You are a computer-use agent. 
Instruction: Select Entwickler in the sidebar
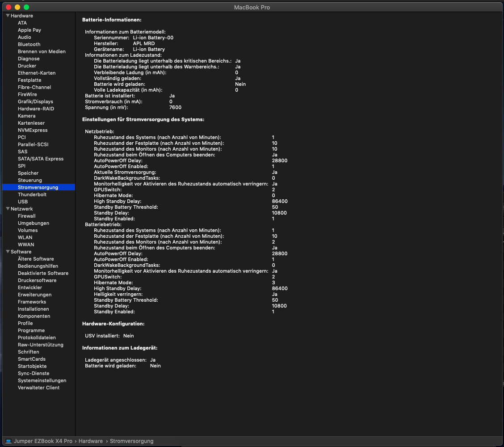[x=30, y=287]
